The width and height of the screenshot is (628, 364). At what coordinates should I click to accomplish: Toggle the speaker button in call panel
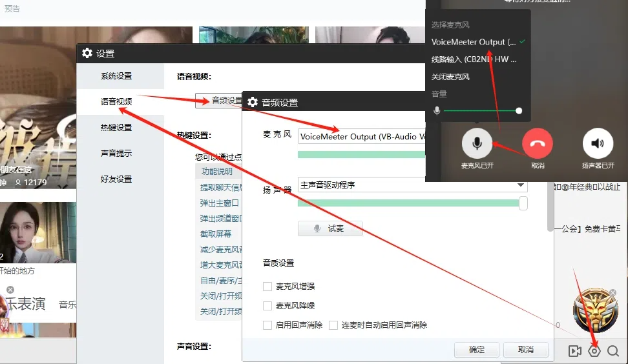point(598,144)
